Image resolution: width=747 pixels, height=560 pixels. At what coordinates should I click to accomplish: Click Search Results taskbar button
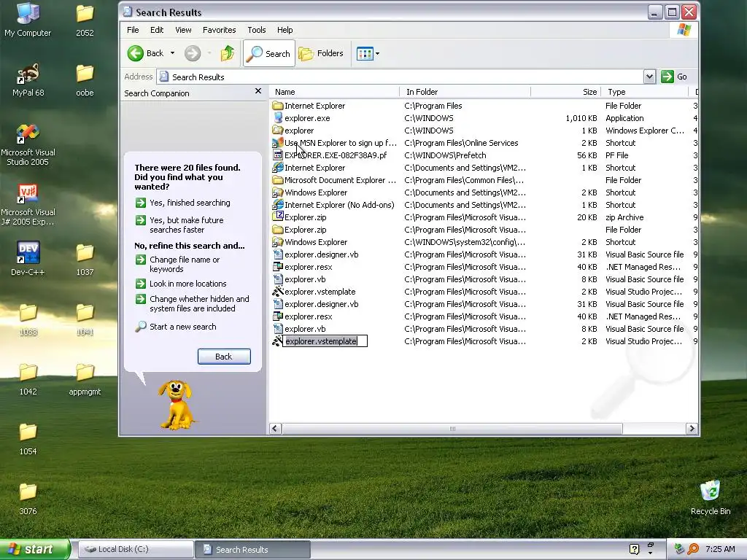point(253,549)
